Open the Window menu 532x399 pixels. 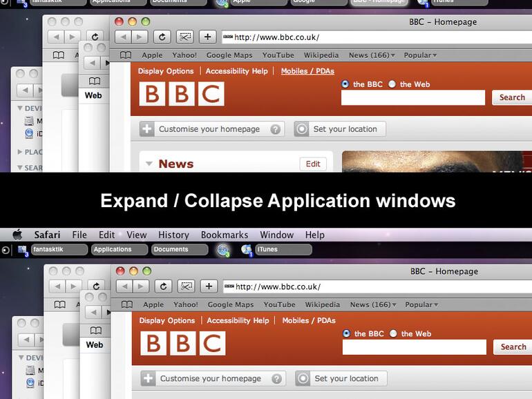click(277, 235)
